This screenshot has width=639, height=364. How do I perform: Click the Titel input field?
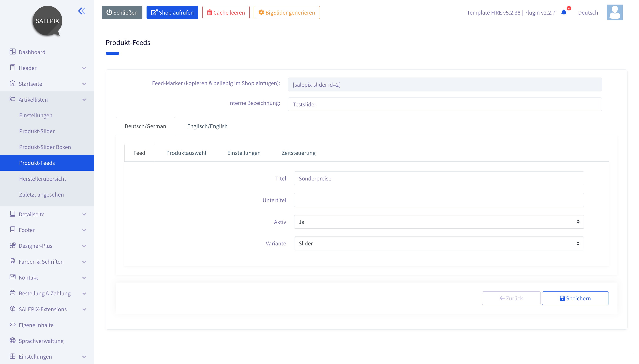(439, 178)
